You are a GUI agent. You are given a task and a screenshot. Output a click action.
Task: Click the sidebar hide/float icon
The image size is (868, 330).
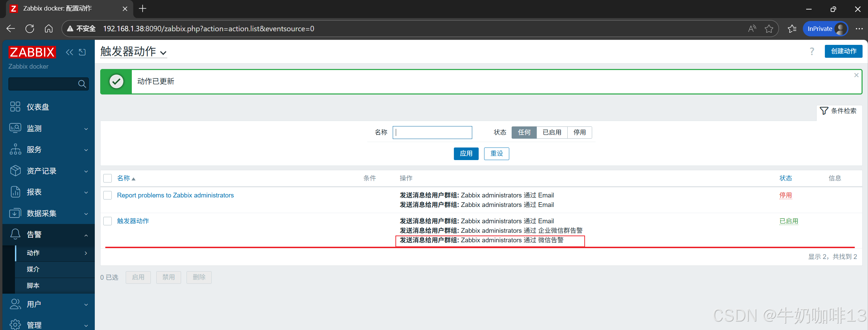tap(82, 52)
